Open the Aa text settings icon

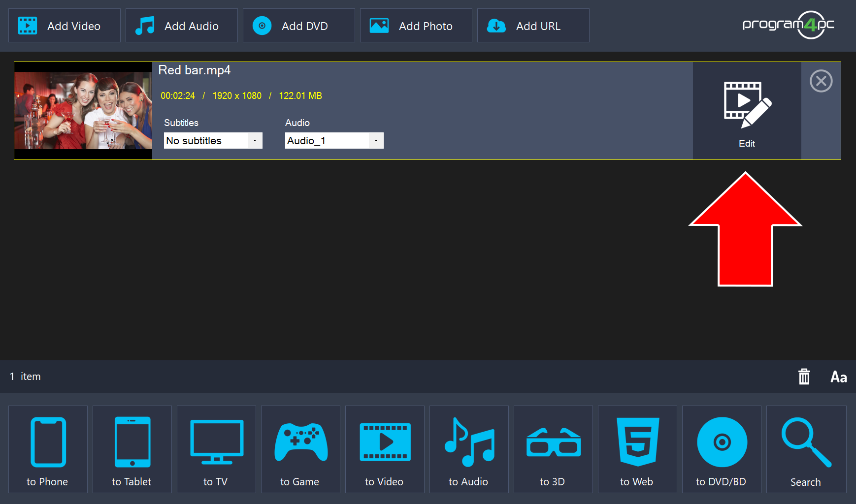point(839,377)
